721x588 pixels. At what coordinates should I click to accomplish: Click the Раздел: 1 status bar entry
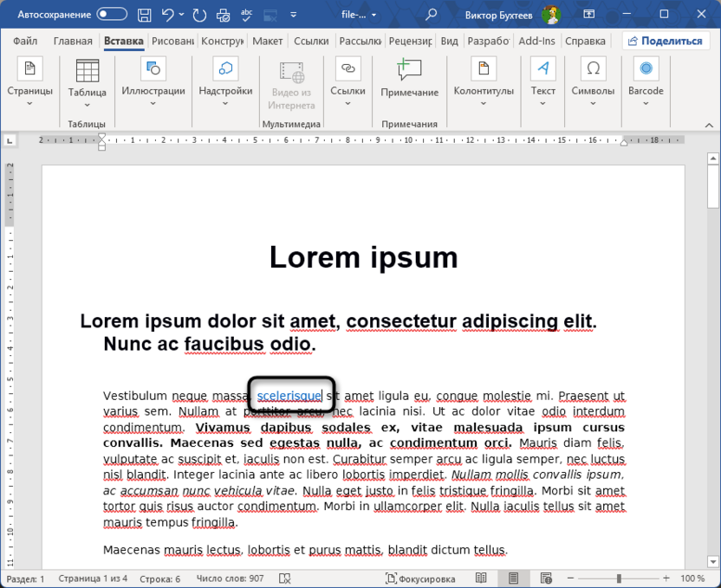click(x=25, y=578)
